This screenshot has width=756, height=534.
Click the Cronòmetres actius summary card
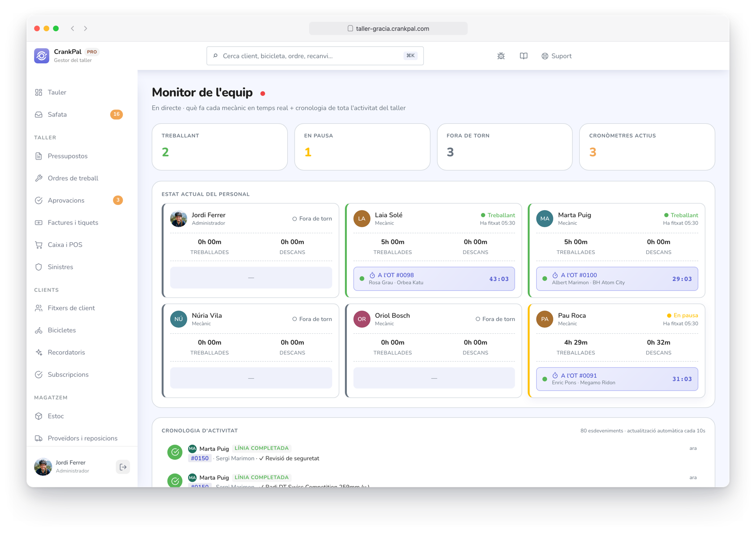tap(647, 147)
